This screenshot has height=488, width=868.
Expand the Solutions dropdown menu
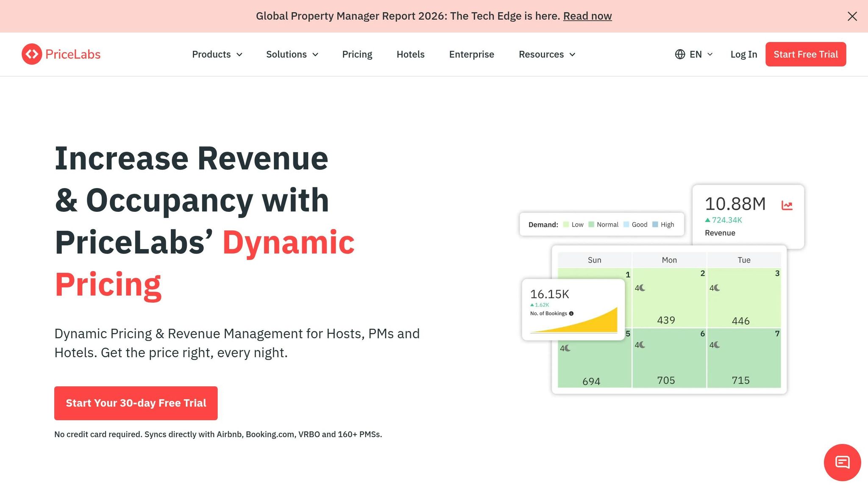click(x=292, y=54)
